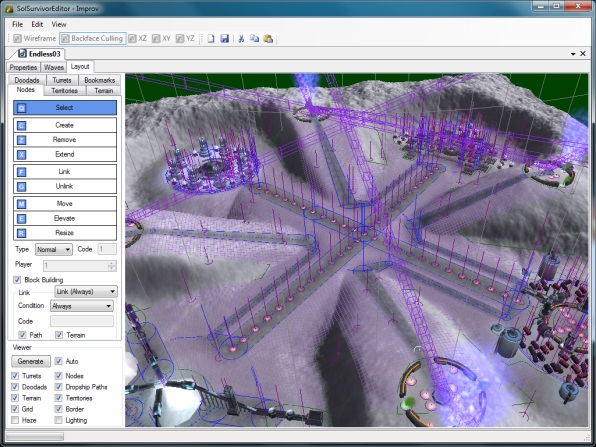Open the node Type dropdown (Normal)
Screen dimensions: 596x447
coord(54,249)
